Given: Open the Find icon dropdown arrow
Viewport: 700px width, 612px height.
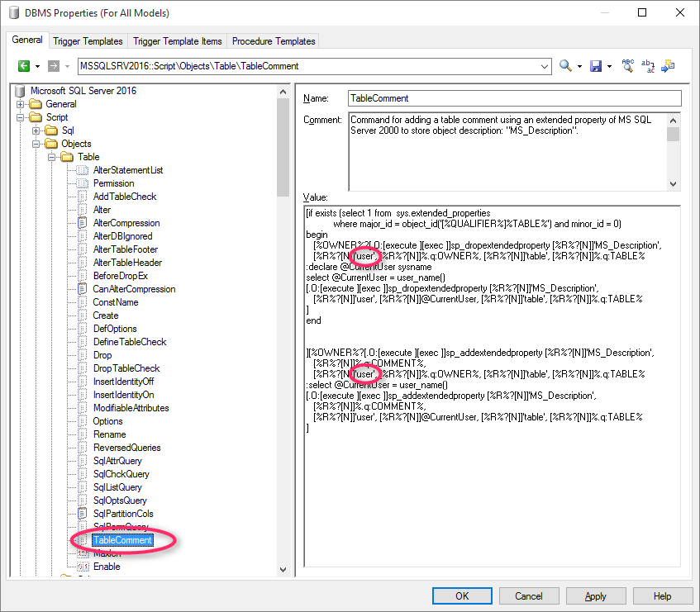Looking at the screenshot, I should coord(579,66).
